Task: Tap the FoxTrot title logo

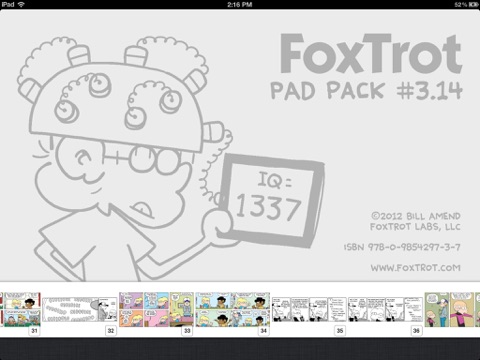Action: coord(371,53)
